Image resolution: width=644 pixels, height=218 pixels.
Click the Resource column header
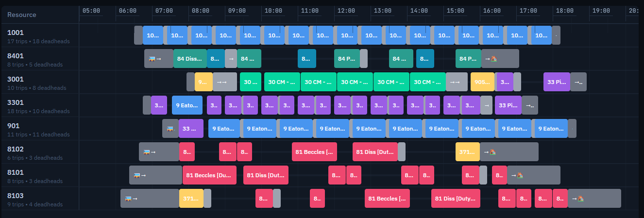(22, 15)
